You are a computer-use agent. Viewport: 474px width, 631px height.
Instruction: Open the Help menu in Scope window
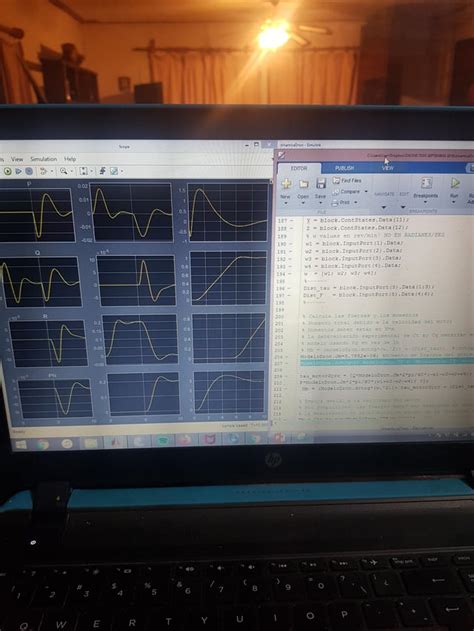[70, 159]
